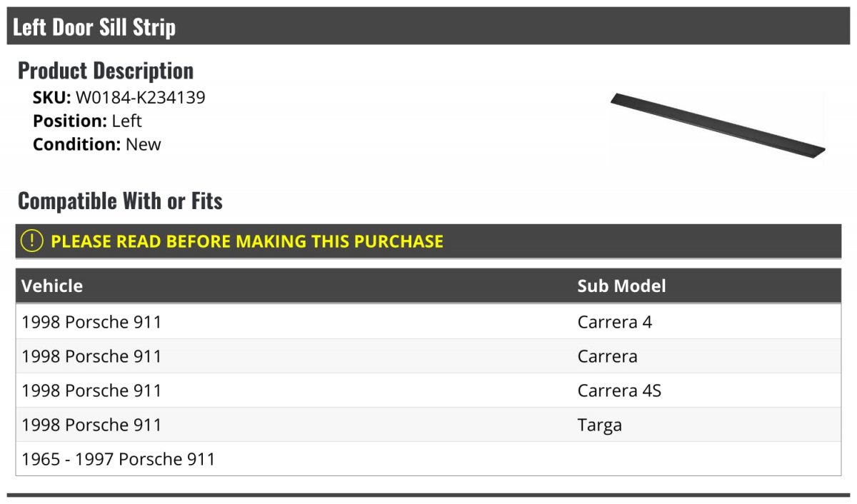Open the door sill strip product image
The height and width of the screenshot is (504, 857).
point(718,125)
